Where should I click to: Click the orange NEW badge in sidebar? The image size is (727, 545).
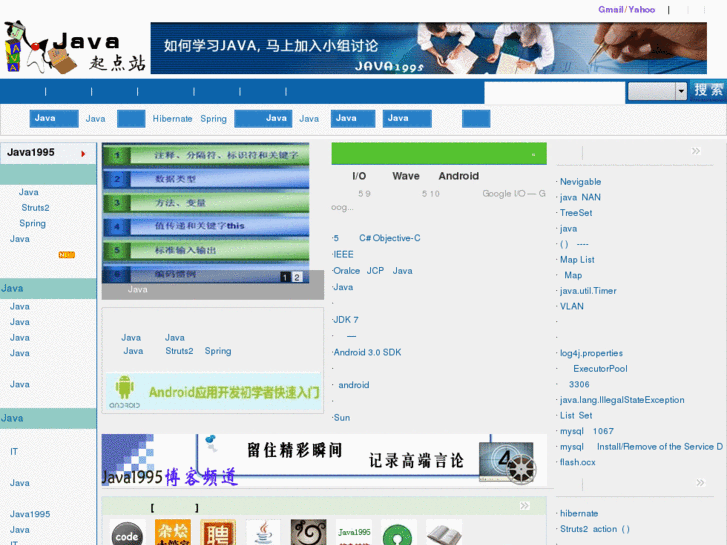point(67,255)
